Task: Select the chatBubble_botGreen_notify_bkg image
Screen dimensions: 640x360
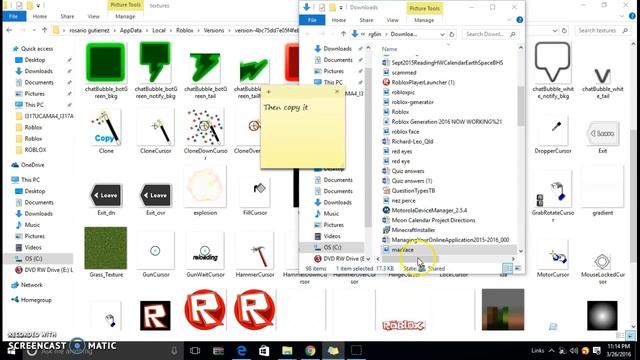Action: point(156,62)
